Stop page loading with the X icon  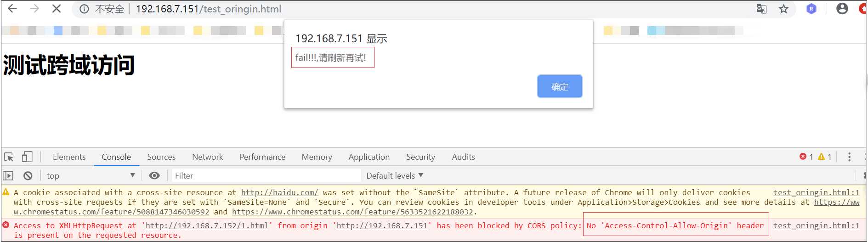coord(56,9)
